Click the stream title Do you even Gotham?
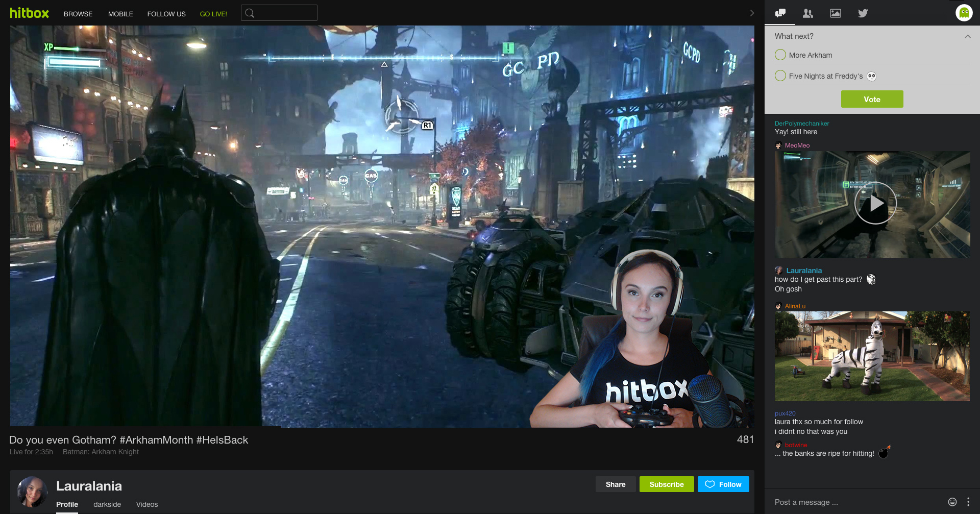The height and width of the screenshot is (514, 980). coord(129,440)
